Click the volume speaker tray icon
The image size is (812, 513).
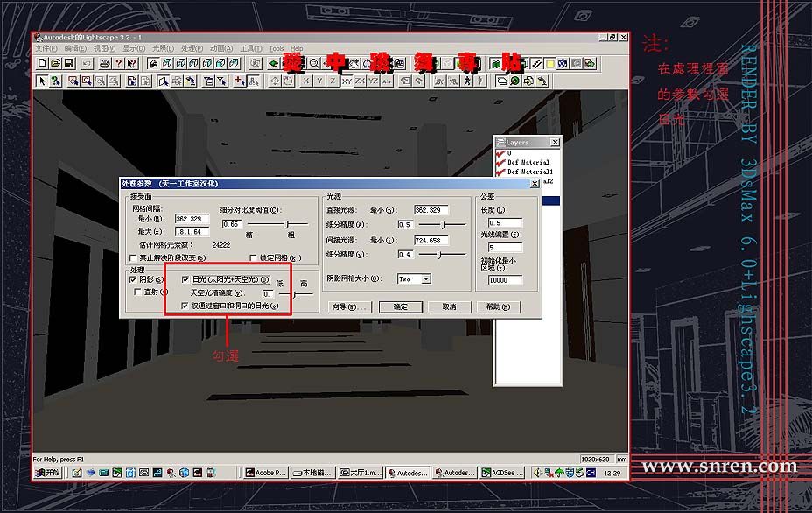click(537, 473)
